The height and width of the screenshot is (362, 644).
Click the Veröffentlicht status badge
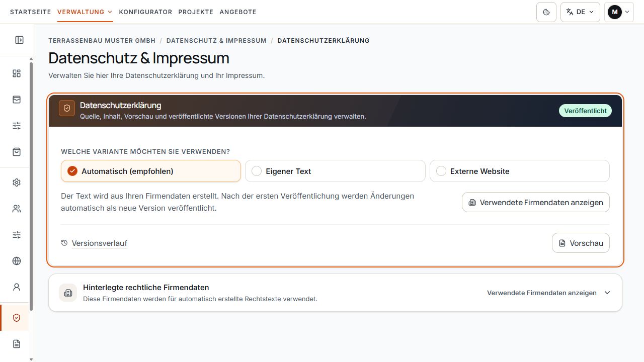585,111
